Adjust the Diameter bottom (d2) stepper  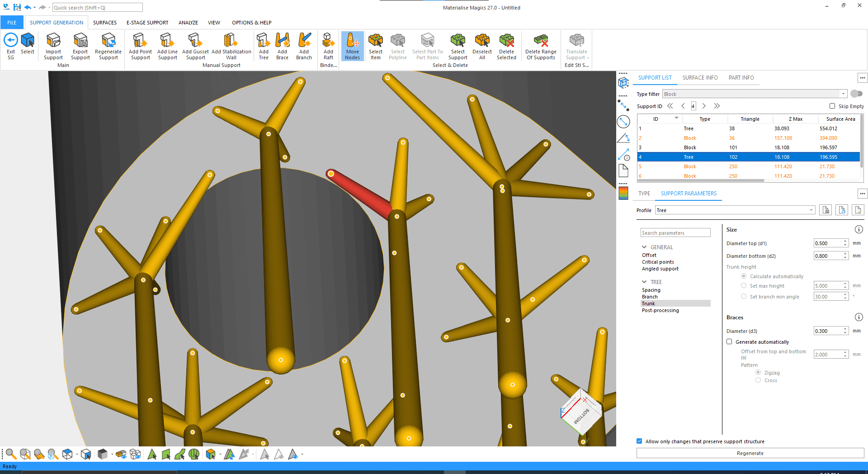point(845,256)
